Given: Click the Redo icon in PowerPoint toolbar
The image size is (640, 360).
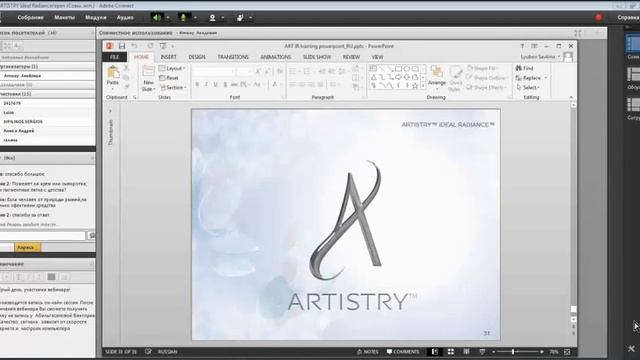Looking at the screenshot, I should click(150, 46).
